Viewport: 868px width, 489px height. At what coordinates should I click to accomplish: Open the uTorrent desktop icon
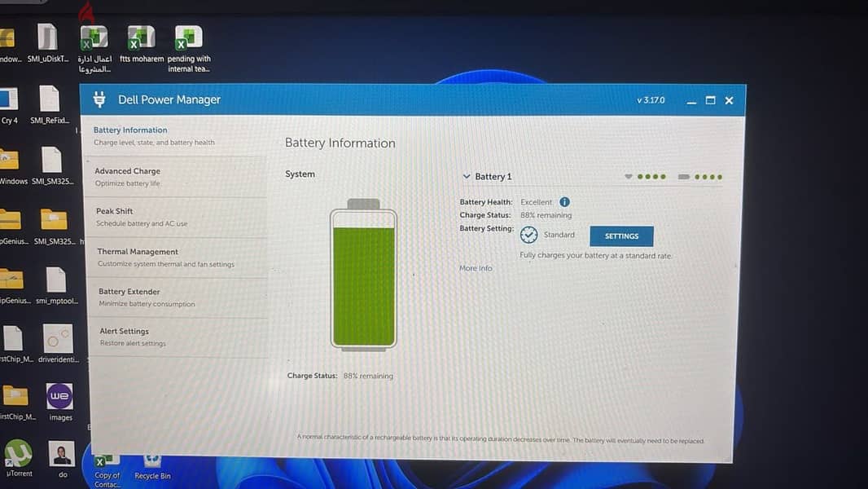pyautogui.click(x=19, y=458)
